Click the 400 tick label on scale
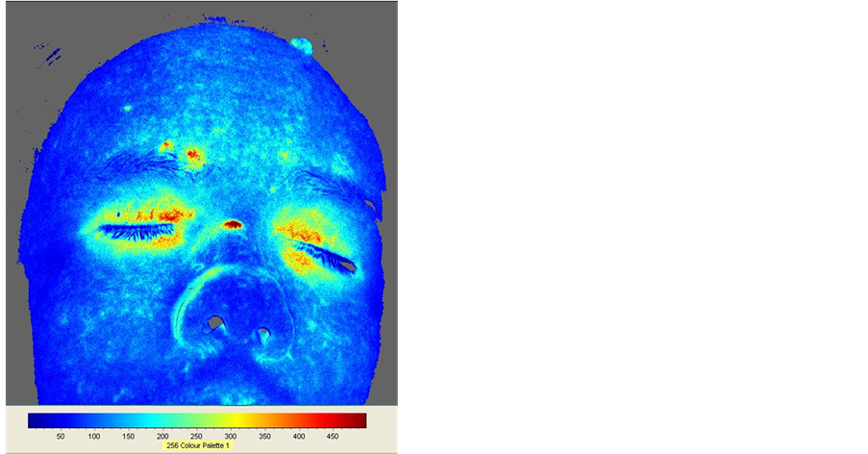Viewport: 868px width, 454px height. pos(299,436)
